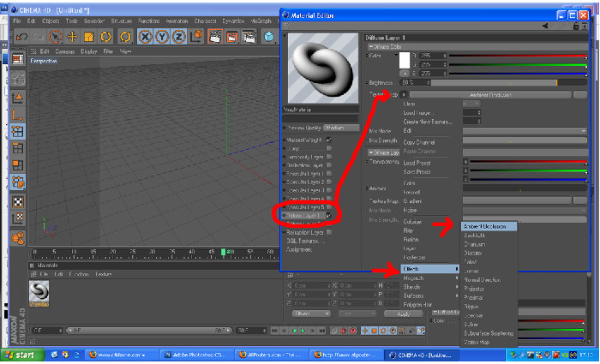Viewport: 600px width, 364px height.
Task: Enable Specular Layer 1 checkbox
Action: (x=328, y=174)
